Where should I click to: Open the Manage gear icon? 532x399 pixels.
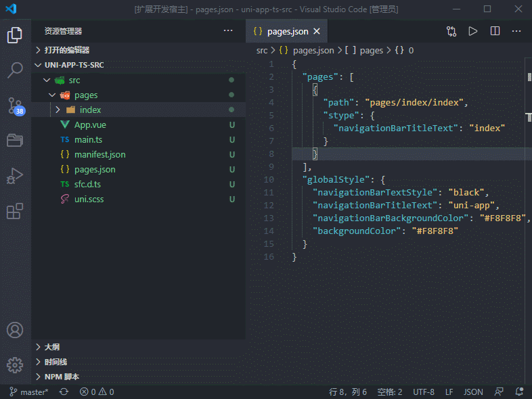pyautogui.click(x=15, y=365)
